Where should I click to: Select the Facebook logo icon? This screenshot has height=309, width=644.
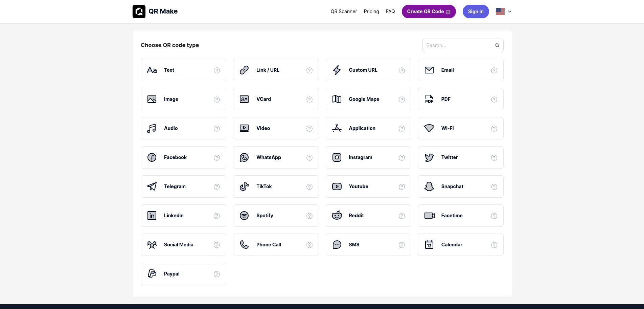tap(152, 157)
